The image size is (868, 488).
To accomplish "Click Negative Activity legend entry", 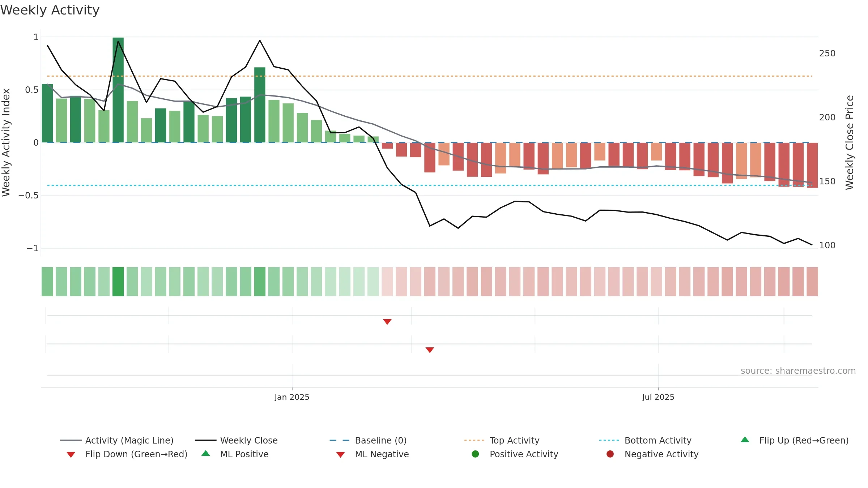I will pyautogui.click(x=652, y=454).
